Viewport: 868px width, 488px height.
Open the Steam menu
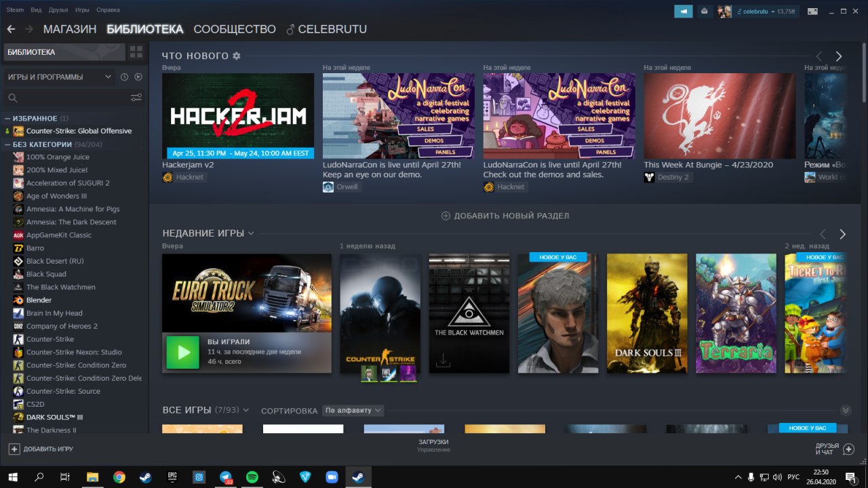tap(15, 10)
